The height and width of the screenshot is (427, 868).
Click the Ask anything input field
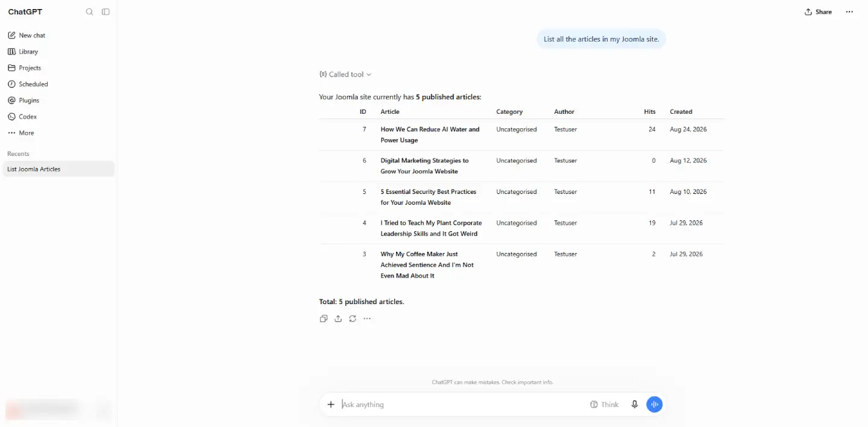tap(463, 405)
